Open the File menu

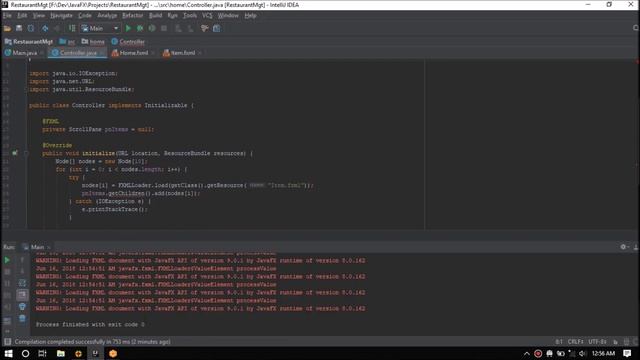point(7,16)
